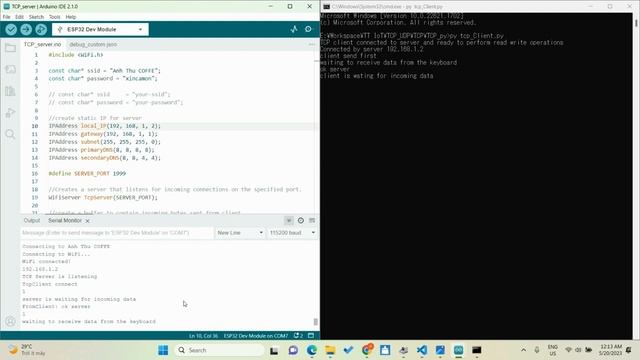Open the Boards Manager sidebar icon
This screenshot has height=360, width=640.
pos(10,69)
